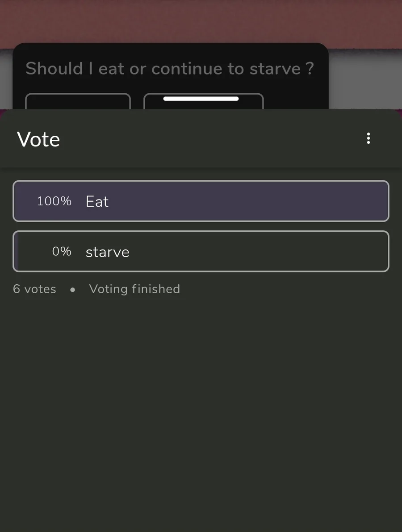Screen dimensions: 402x532
Task: Dismiss sheet via reddish background at top
Action: [201, 21]
